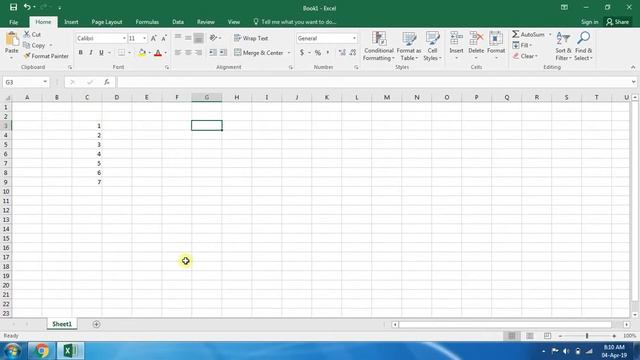Click the Cut scissors icon
The width and height of the screenshot is (640, 360).
pyautogui.click(x=27, y=34)
